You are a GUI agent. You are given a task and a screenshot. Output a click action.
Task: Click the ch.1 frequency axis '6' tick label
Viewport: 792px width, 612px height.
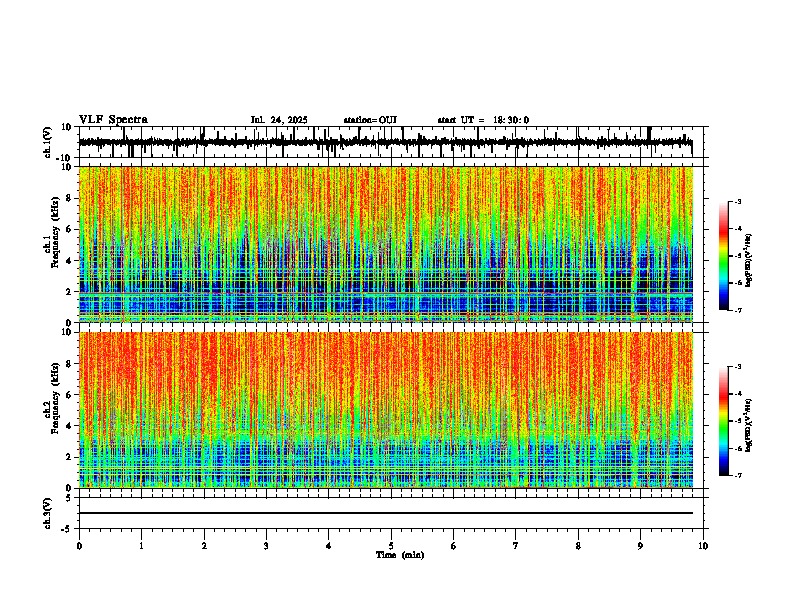click(69, 229)
